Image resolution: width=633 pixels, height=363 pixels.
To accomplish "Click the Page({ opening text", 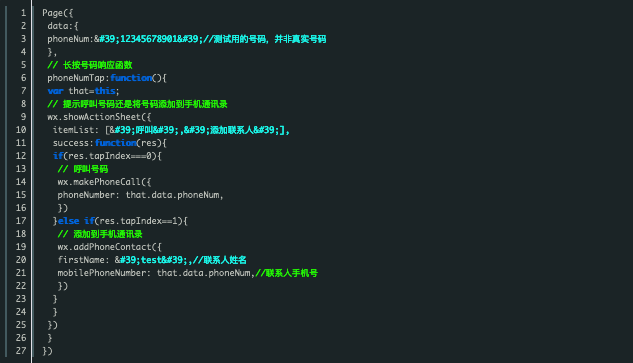I will pos(58,13).
